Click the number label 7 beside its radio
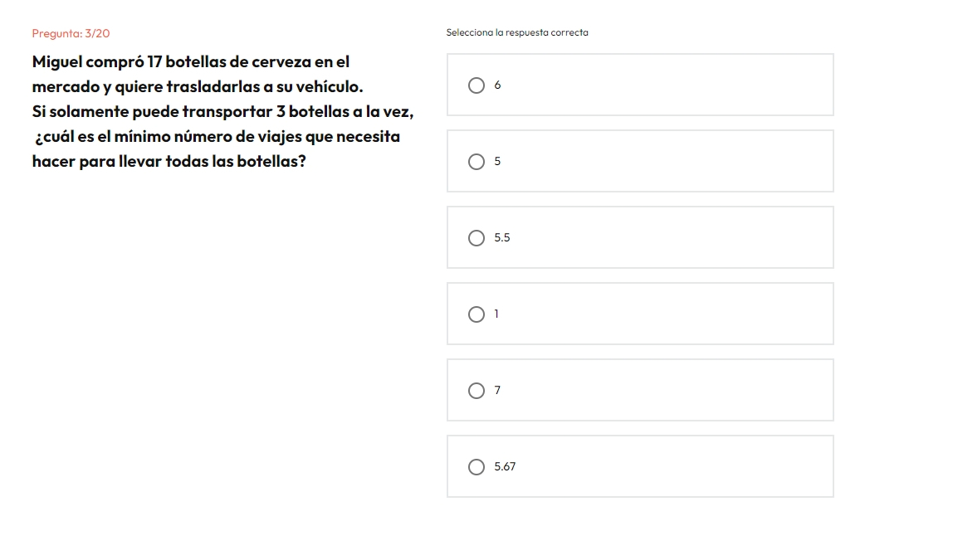Viewport: 953px width, 560px height. pos(497,391)
